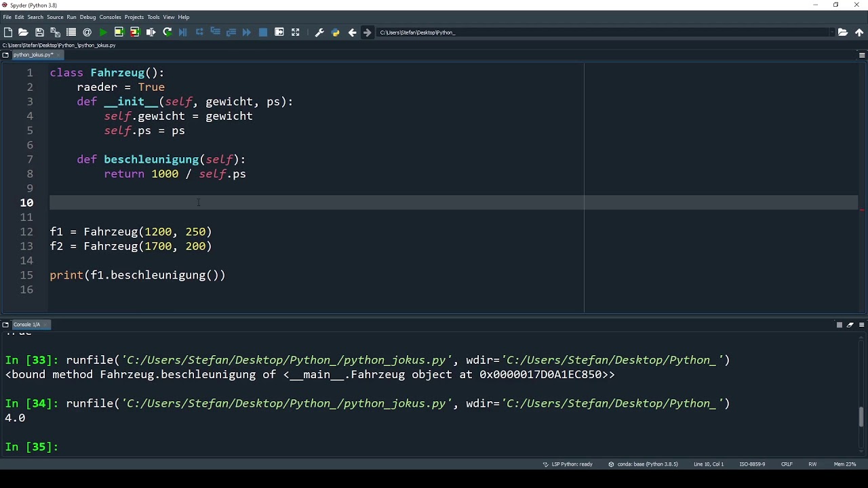Click ISO-8859-9 encoding status

click(x=752, y=464)
